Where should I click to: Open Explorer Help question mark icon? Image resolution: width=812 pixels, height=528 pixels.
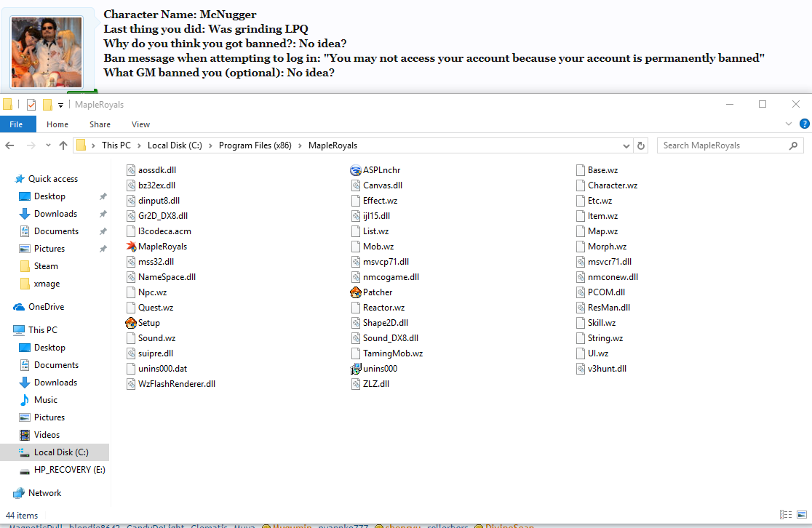pyautogui.click(x=804, y=124)
